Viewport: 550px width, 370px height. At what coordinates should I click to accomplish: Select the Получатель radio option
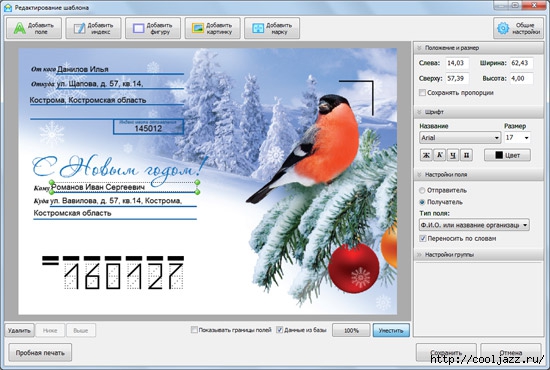pos(422,202)
